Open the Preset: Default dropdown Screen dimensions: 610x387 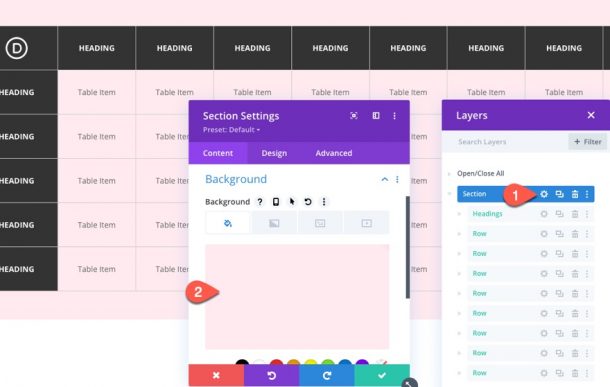(x=231, y=130)
